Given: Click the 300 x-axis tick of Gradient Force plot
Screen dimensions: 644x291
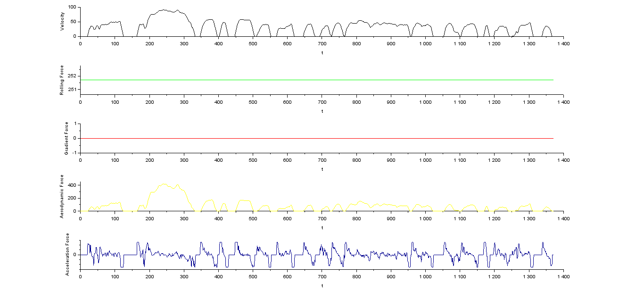Looking at the screenshot, I should pos(184,160).
